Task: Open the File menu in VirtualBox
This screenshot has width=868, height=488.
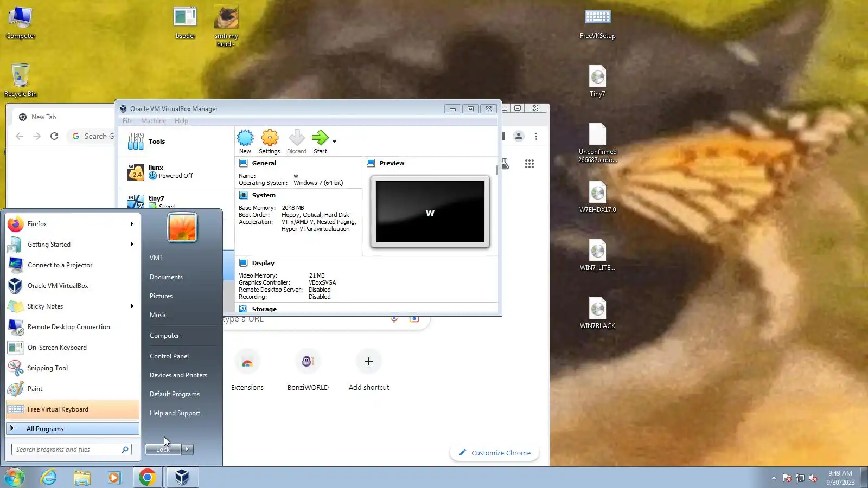Action: pos(127,121)
